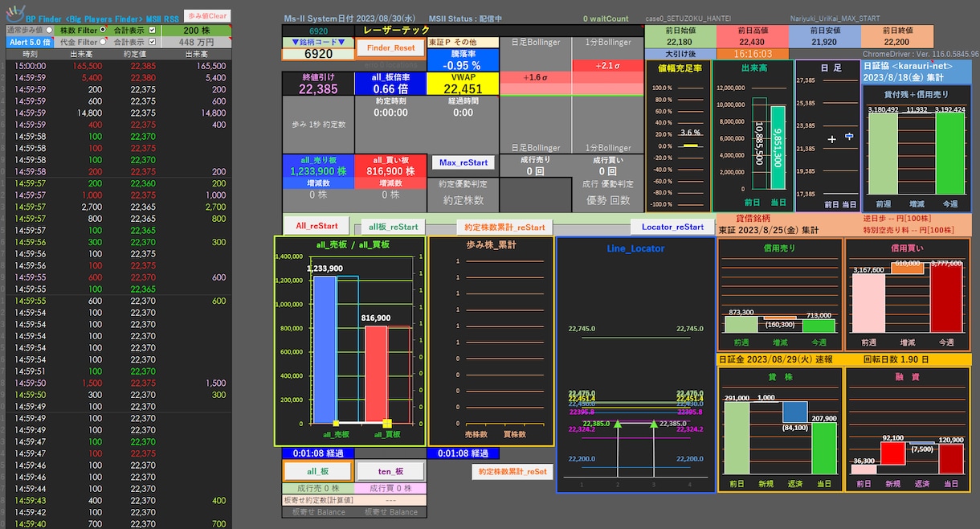This screenshot has height=529, width=980.
Task: Open the 448 万円 filter value cell
Action: point(195,42)
